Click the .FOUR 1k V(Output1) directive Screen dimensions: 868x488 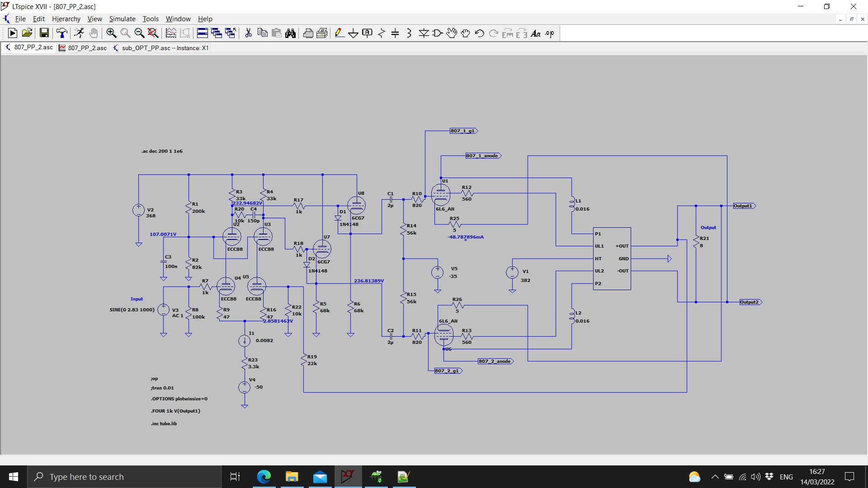click(175, 411)
